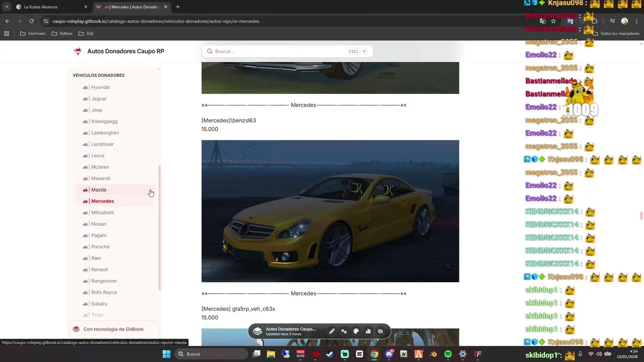Bookmark this page with the star icon

pos(553,21)
